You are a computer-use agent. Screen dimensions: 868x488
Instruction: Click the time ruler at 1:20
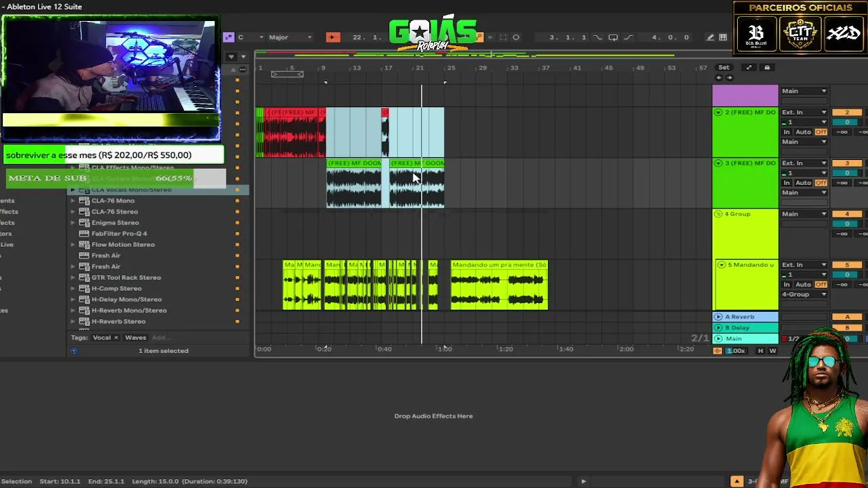pyautogui.click(x=505, y=349)
